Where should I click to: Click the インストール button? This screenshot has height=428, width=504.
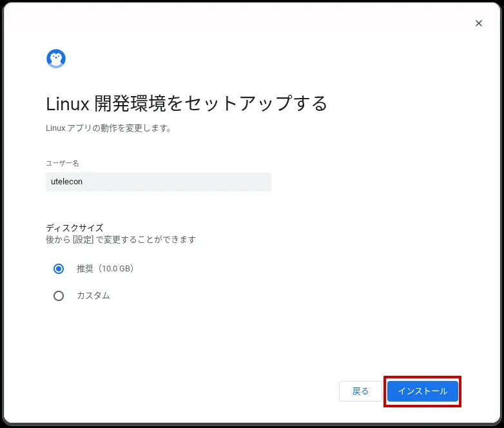[422, 391]
